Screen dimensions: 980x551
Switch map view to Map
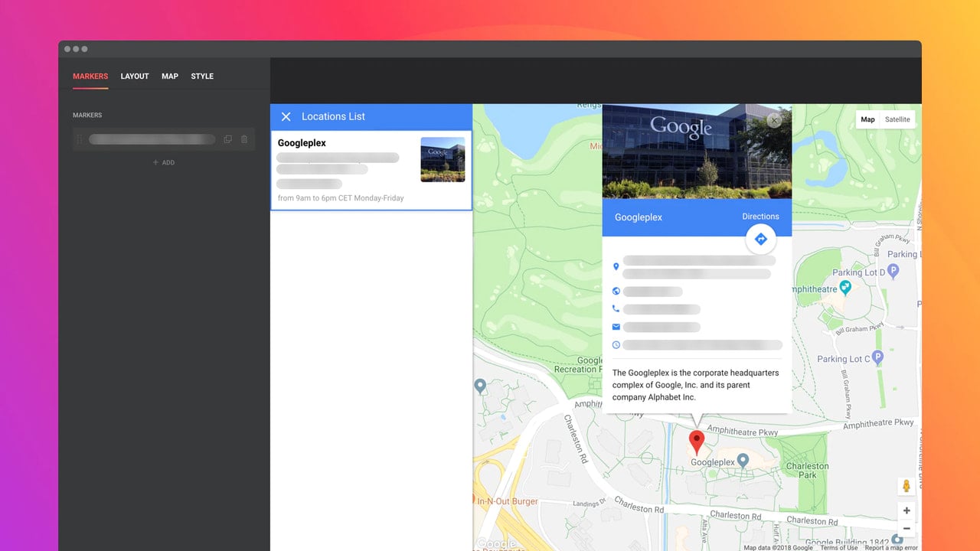[x=867, y=119]
